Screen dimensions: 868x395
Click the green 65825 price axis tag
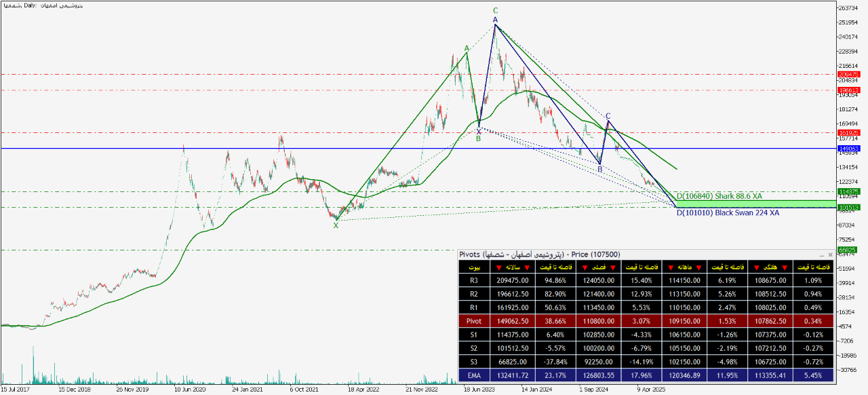pos(848,250)
